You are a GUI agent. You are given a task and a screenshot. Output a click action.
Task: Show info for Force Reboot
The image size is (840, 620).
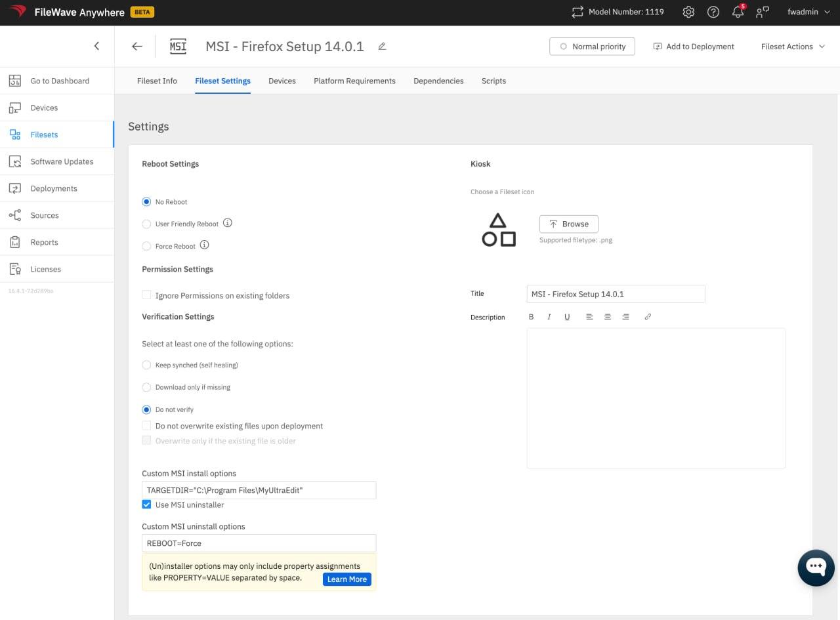[204, 245]
